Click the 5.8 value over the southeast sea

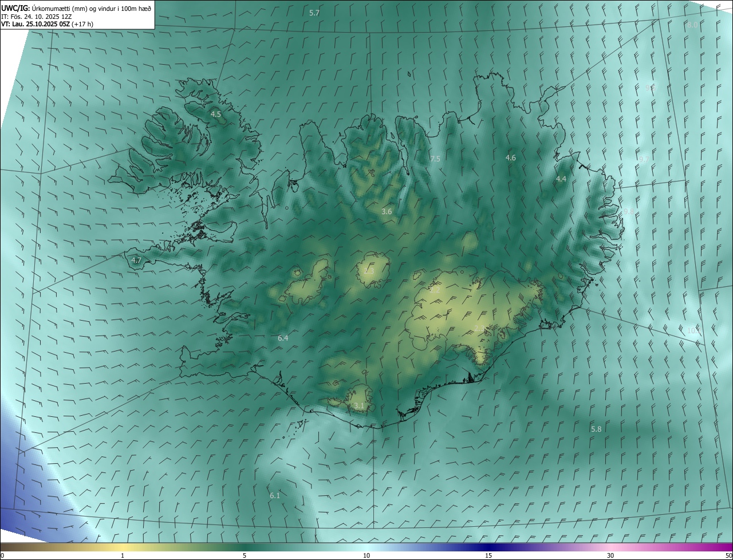click(x=596, y=429)
